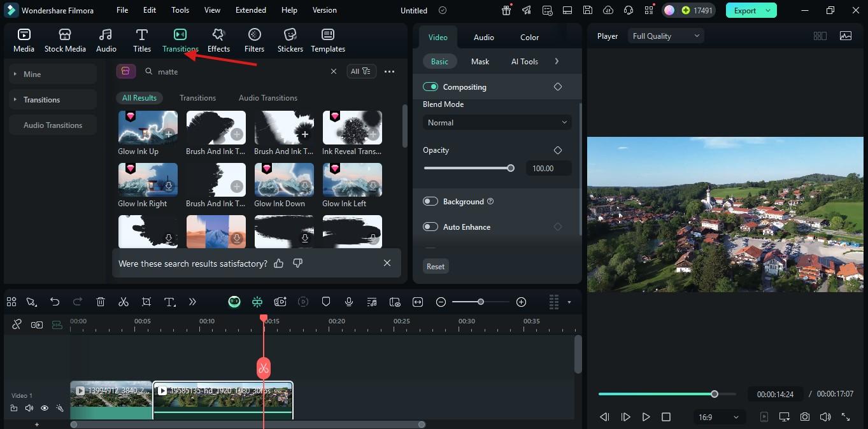The image size is (868, 429).
Task: Zoom in timeline with plus button
Action: pyautogui.click(x=521, y=302)
